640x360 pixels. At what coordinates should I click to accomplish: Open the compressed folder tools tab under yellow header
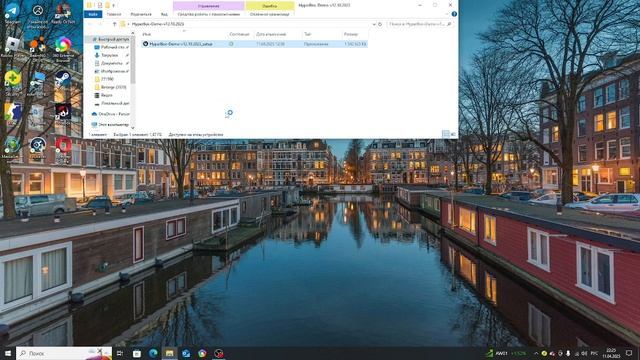click(x=269, y=14)
